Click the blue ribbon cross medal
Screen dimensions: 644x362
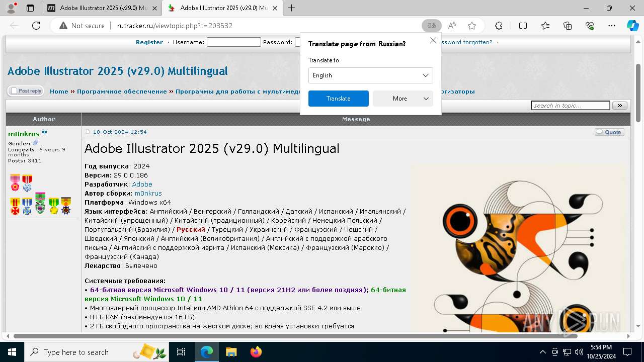[27, 206]
